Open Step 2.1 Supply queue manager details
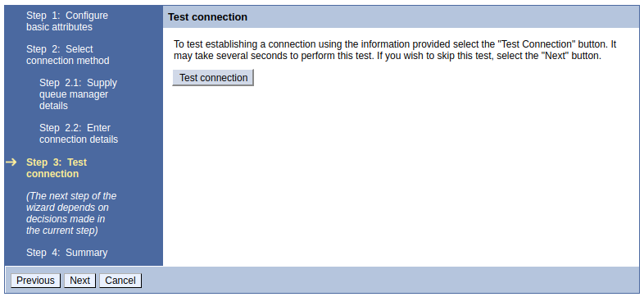The height and width of the screenshot is (297, 644). [x=78, y=94]
